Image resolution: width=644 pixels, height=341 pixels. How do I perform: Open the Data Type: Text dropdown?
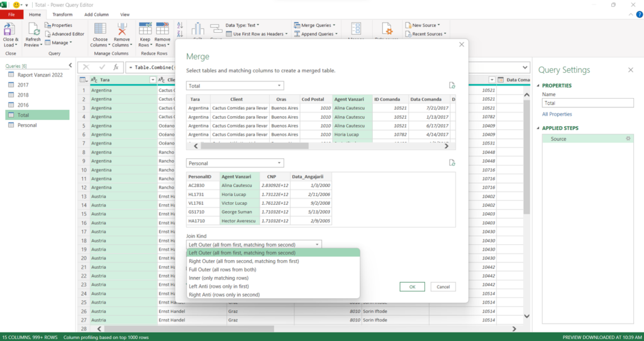point(242,25)
